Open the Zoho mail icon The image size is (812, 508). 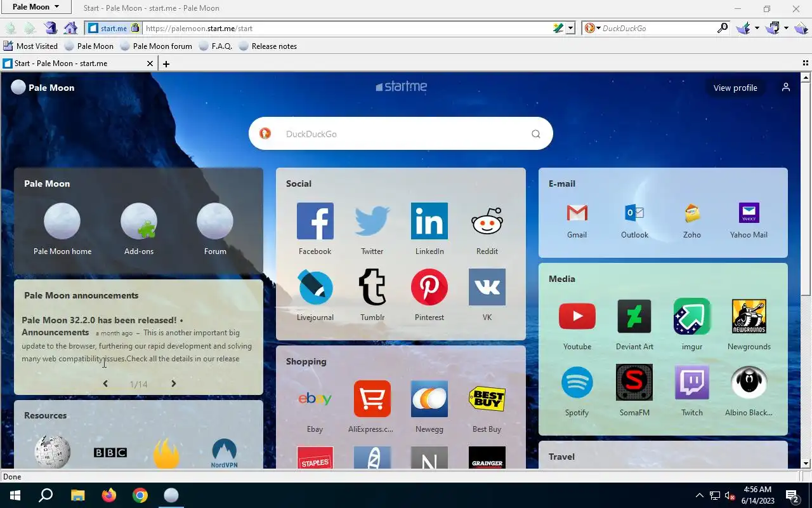click(692, 213)
